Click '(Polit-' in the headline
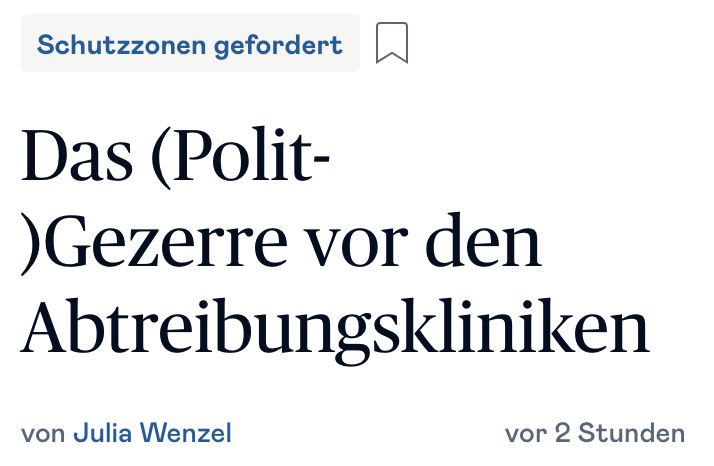714x466 pixels. click(241, 157)
